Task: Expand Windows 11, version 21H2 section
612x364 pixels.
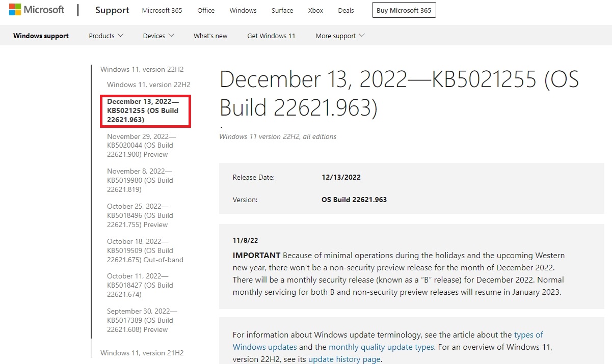Action: (142, 353)
